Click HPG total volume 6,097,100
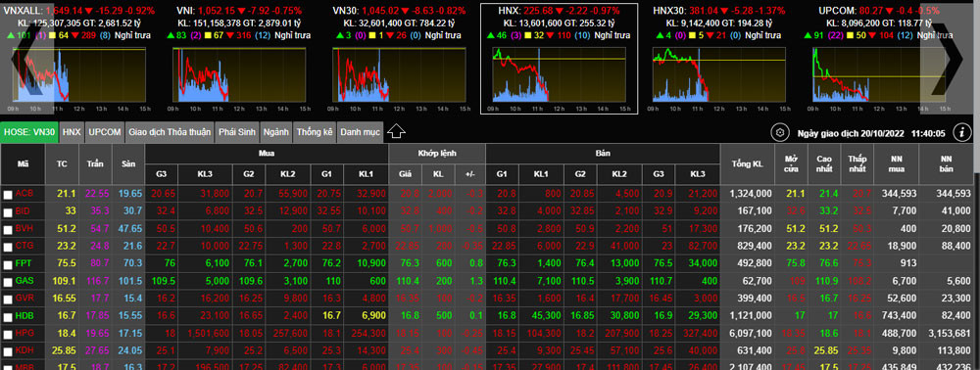The image size is (980, 370). pyautogui.click(x=750, y=334)
